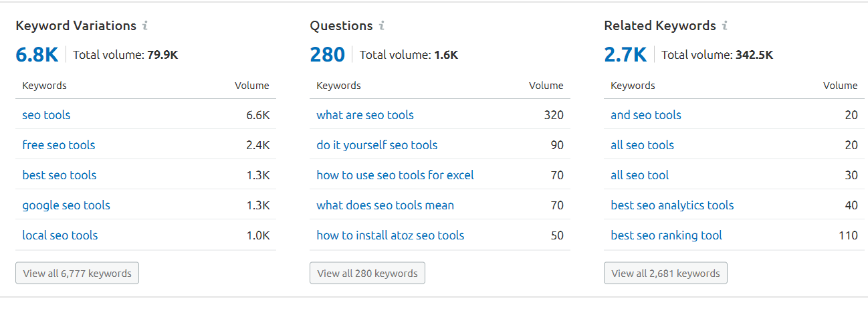Click info icon beside Questions heading
Screen dimensions: 868x309
tap(382, 26)
